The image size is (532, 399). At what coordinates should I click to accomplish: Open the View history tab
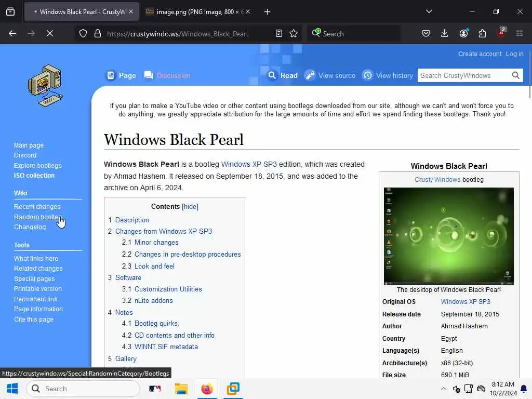(388, 76)
